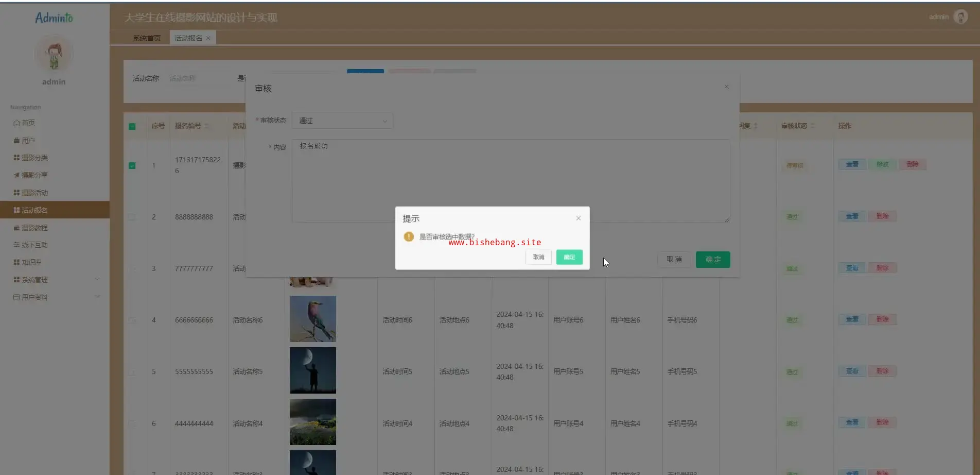Click 修改 for row 1
Image resolution: width=980 pixels, height=475 pixels.
pyautogui.click(x=882, y=164)
